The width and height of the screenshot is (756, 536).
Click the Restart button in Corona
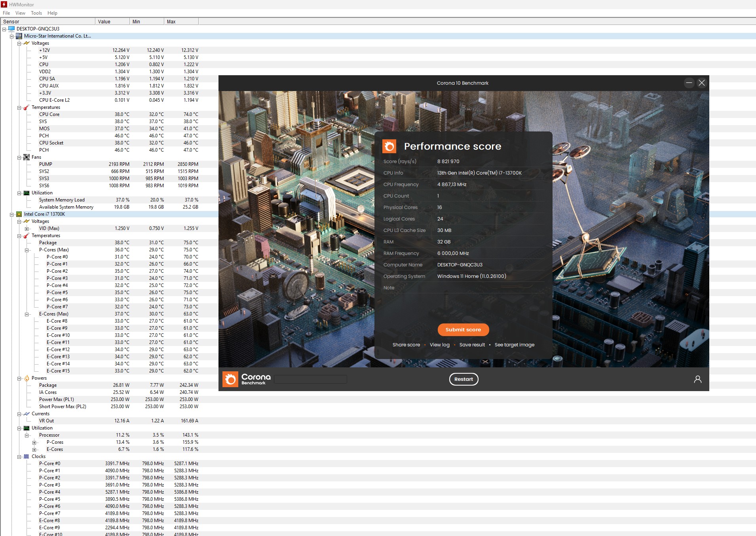(x=463, y=379)
